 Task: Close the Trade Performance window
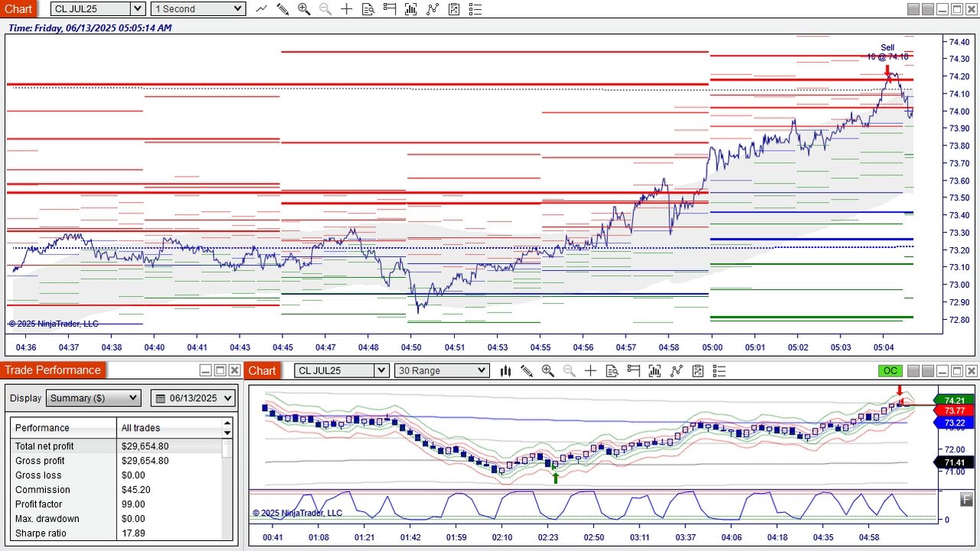pyautogui.click(x=234, y=370)
